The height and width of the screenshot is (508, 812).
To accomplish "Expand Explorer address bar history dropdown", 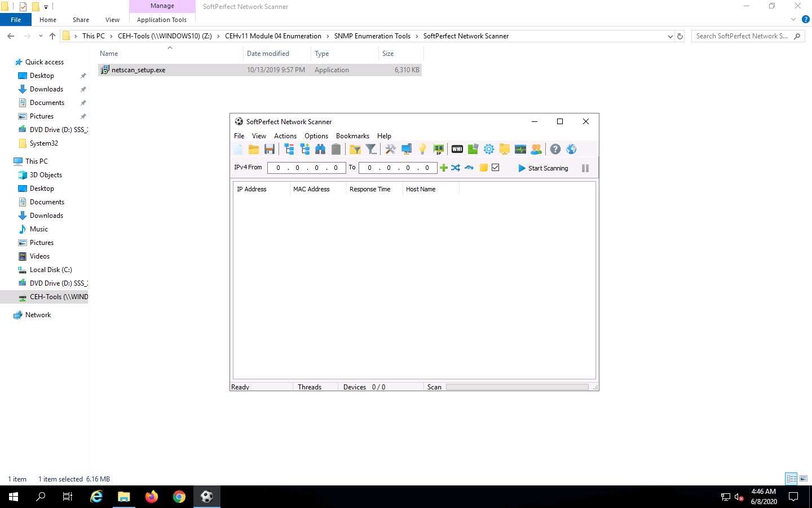I will point(670,36).
